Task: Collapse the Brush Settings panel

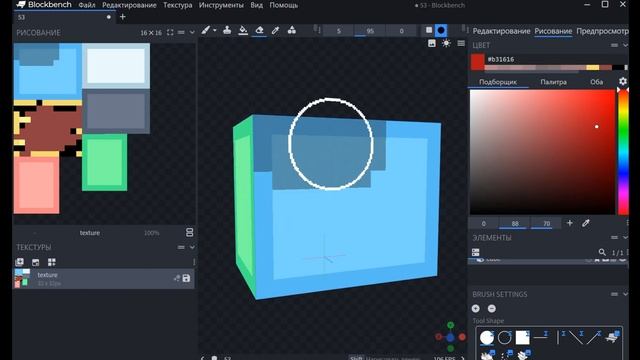Action: 625,294
